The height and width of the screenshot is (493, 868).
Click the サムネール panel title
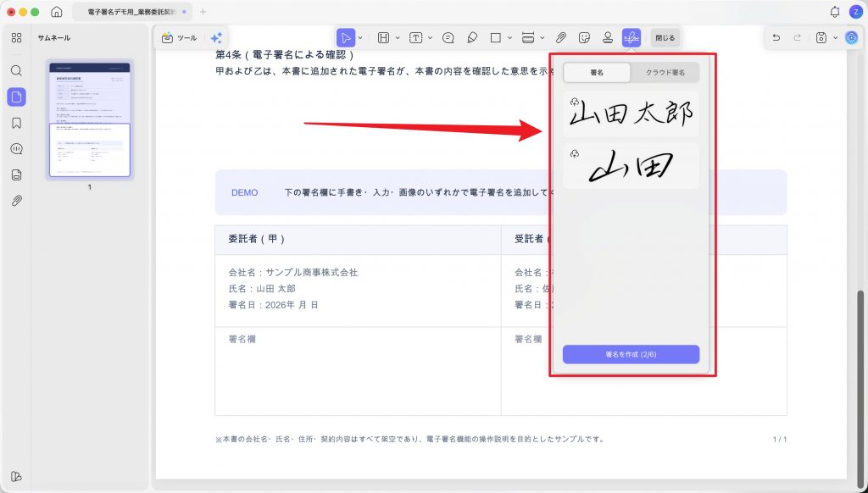pyautogui.click(x=53, y=37)
